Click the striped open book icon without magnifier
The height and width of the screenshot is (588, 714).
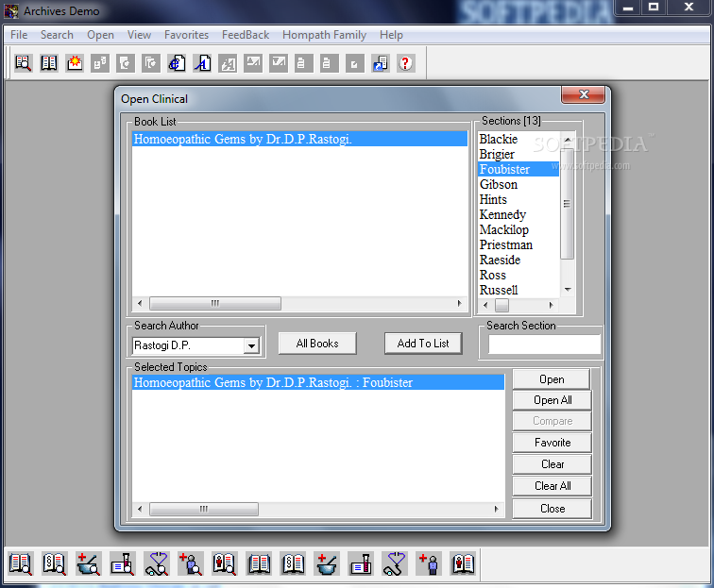coord(259,563)
